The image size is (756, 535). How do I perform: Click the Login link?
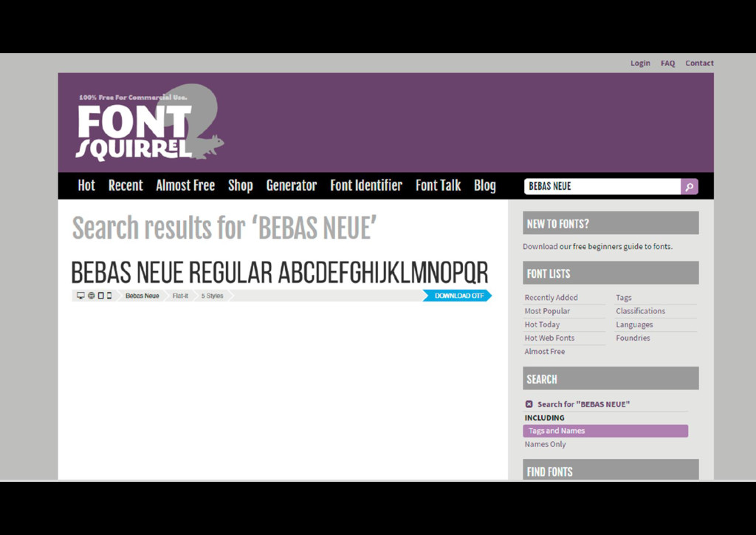tap(640, 64)
